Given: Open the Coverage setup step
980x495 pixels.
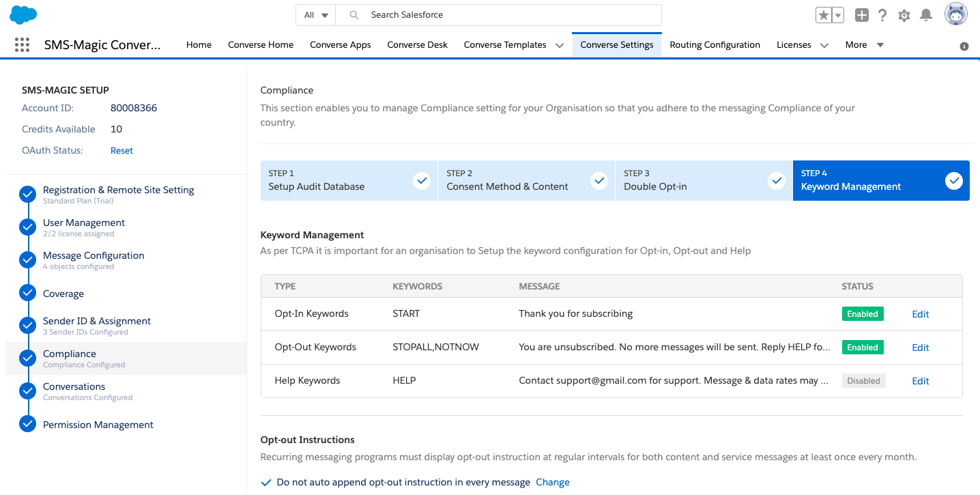Looking at the screenshot, I should (x=63, y=294).
